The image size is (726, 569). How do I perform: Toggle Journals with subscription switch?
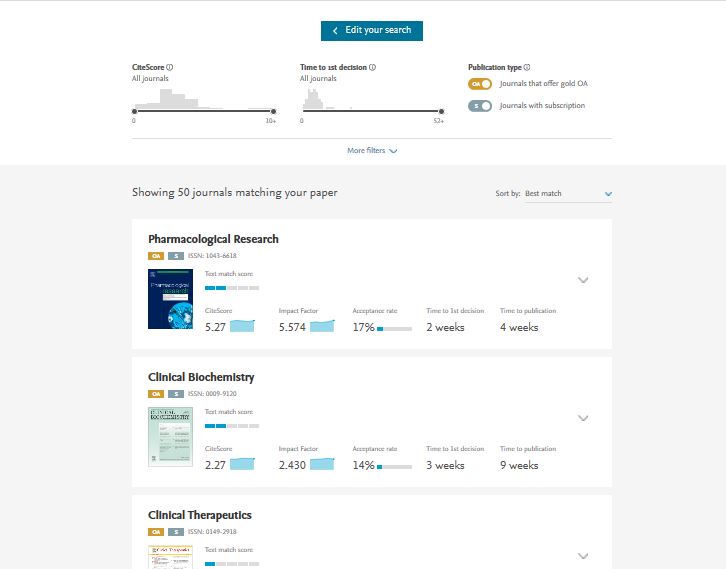(480, 106)
